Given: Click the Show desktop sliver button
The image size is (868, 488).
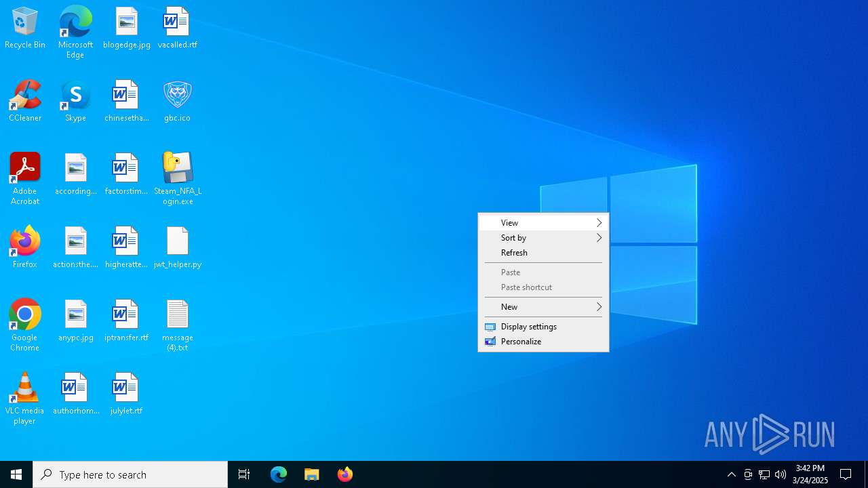Looking at the screenshot, I should click(x=866, y=474).
